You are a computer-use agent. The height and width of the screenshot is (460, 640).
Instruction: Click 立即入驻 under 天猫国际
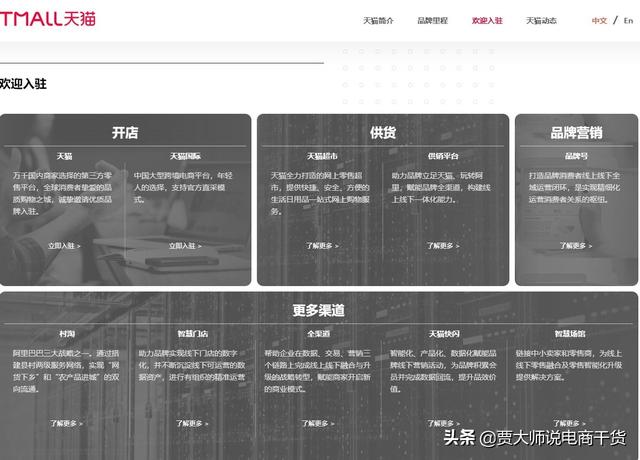[185, 246]
